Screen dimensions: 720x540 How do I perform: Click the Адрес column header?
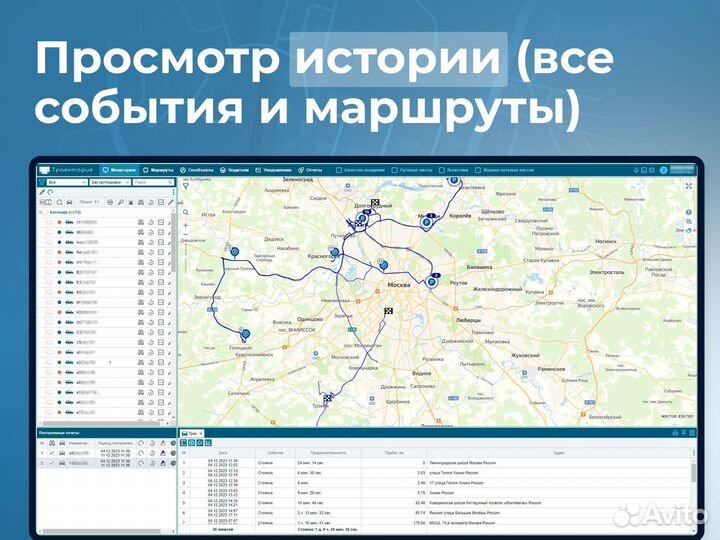point(559,453)
